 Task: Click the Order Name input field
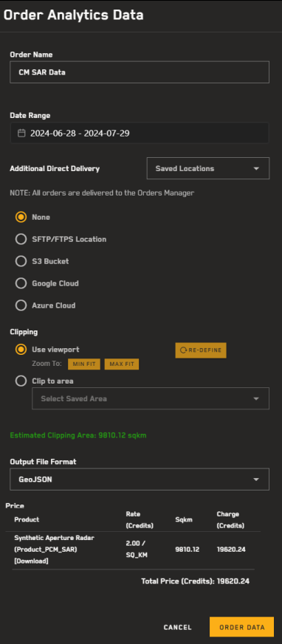140,72
